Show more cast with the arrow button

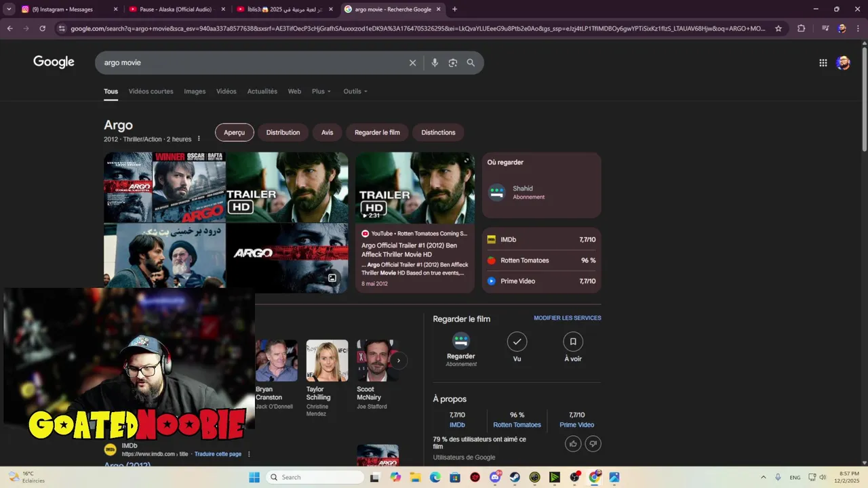(399, 361)
